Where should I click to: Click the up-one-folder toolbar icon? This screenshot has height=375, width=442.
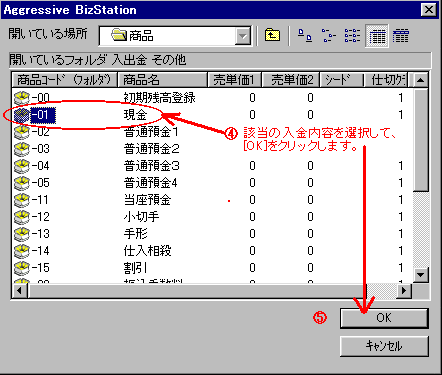pyautogui.click(x=272, y=35)
